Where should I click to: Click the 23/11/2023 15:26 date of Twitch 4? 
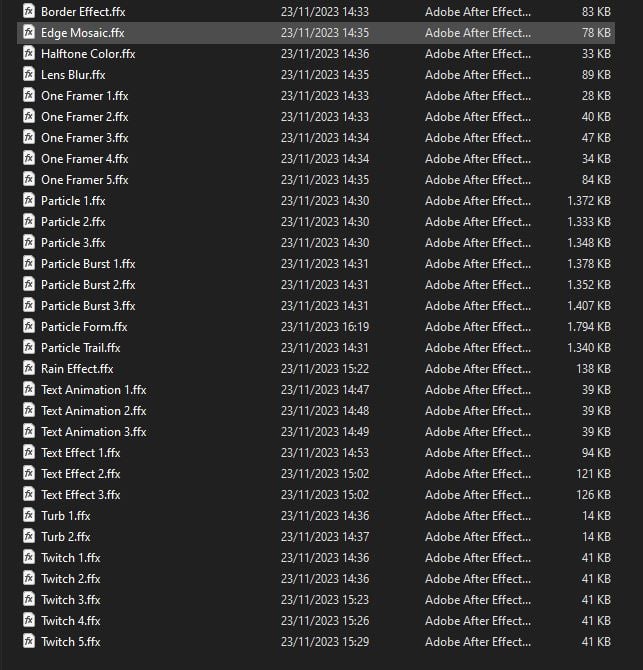click(x=325, y=620)
